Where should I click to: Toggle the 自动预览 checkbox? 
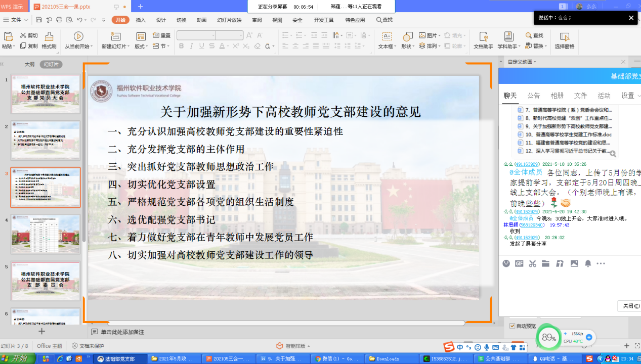pos(512,326)
